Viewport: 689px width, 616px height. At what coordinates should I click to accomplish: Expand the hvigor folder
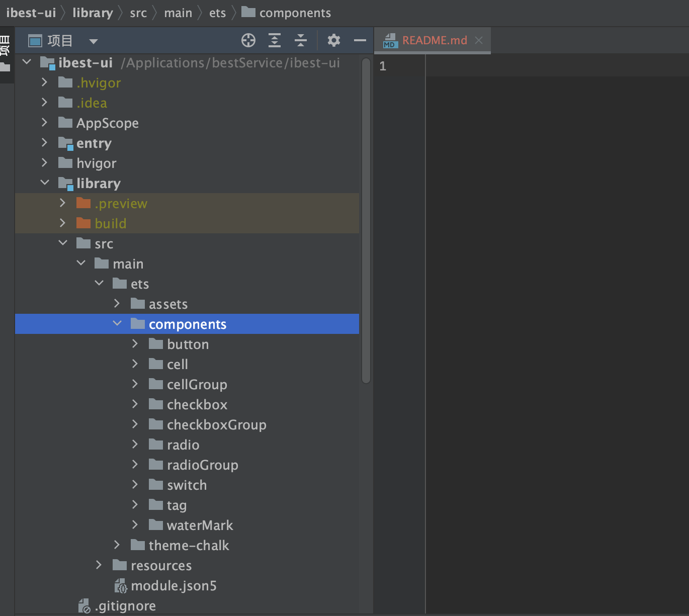44,162
